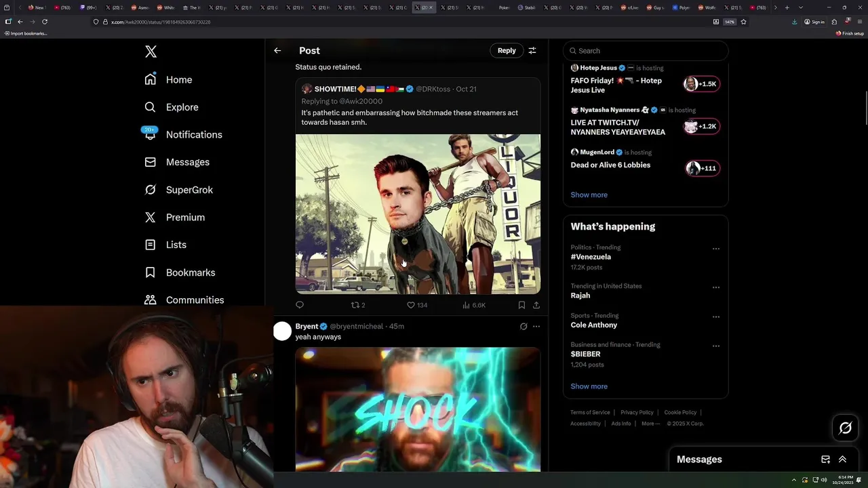Open Privacy Policy link

(x=637, y=412)
